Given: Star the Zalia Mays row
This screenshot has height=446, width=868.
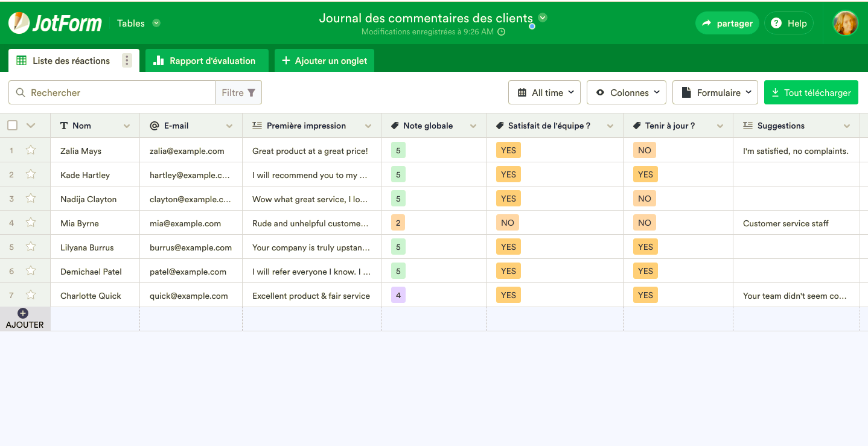Looking at the screenshot, I should click(x=31, y=150).
